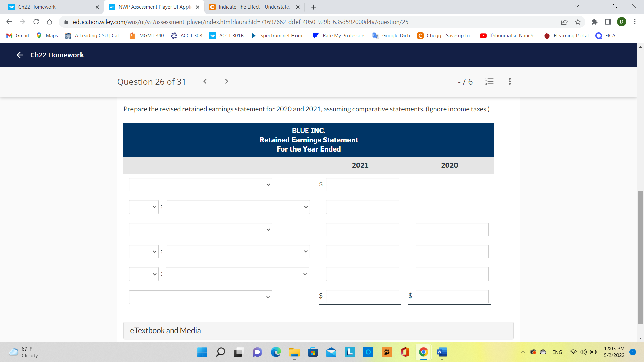
Task: Open Windows search from the taskbar
Action: coord(220,352)
